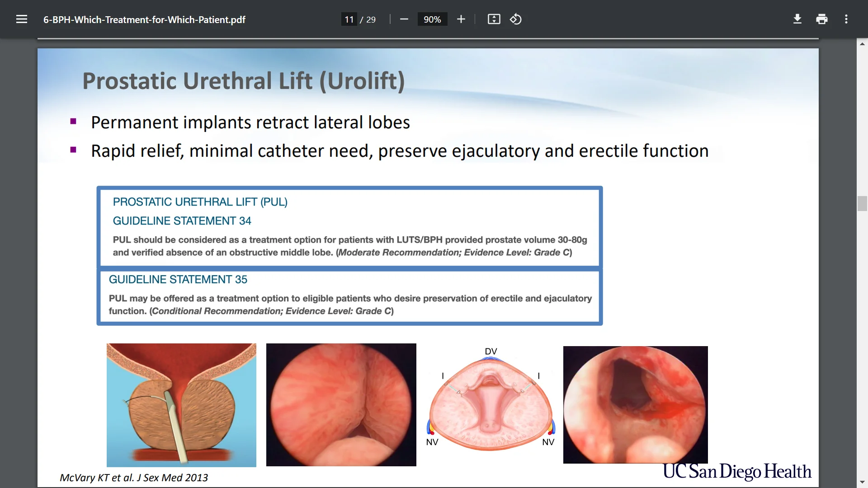Click the zoom level field showing 90%
This screenshot has width=868, height=488.
tap(432, 19)
